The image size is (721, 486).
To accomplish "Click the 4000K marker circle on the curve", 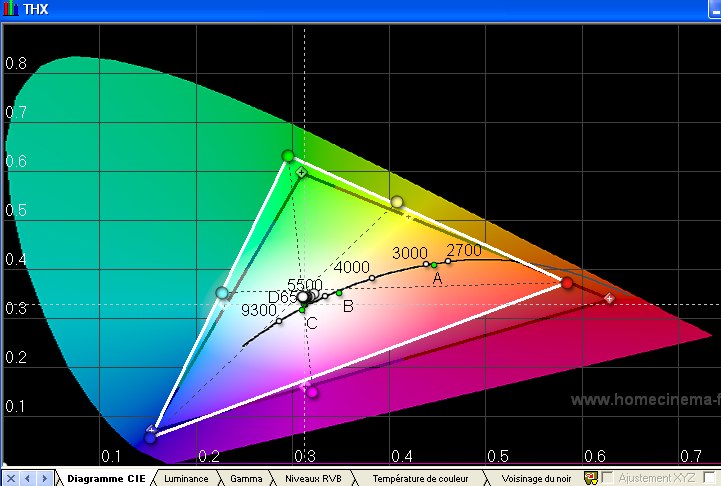I will tap(372, 278).
